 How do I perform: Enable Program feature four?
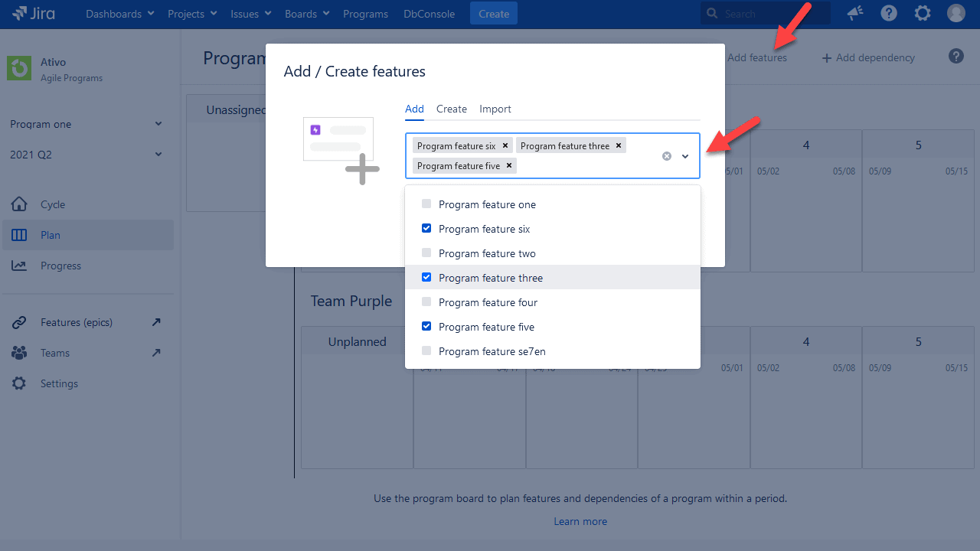pyautogui.click(x=426, y=302)
